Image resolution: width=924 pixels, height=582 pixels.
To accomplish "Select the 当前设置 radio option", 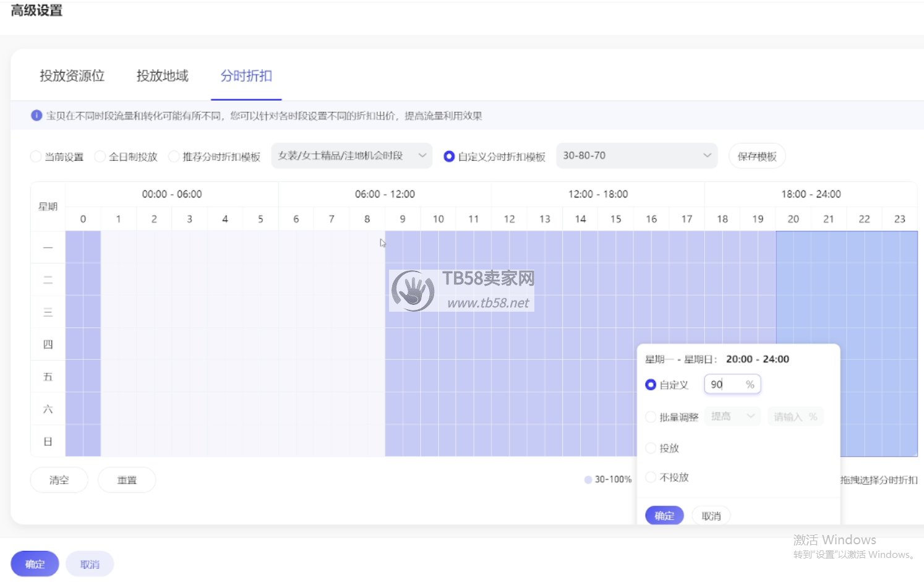I will pyautogui.click(x=36, y=156).
